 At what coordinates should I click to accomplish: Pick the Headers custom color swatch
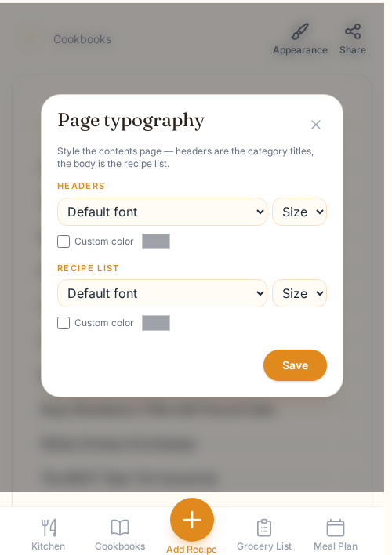[x=156, y=241]
